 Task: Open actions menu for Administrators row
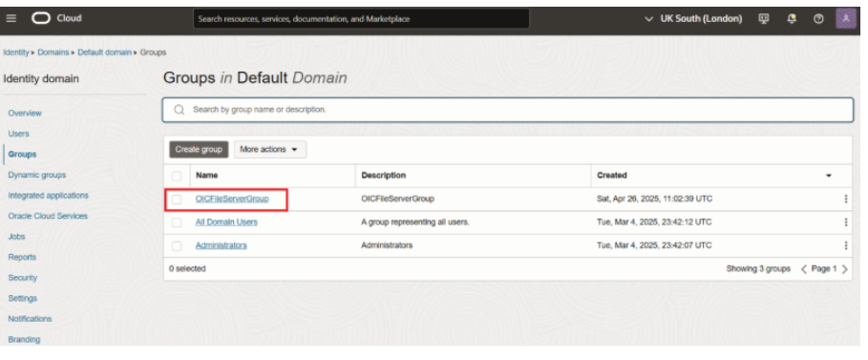click(845, 245)
